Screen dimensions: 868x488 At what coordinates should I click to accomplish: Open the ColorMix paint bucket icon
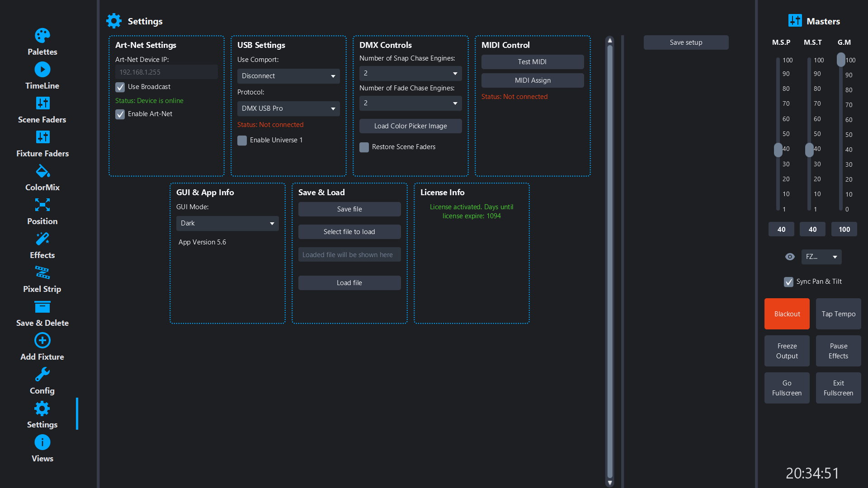[x=42, y=171]
